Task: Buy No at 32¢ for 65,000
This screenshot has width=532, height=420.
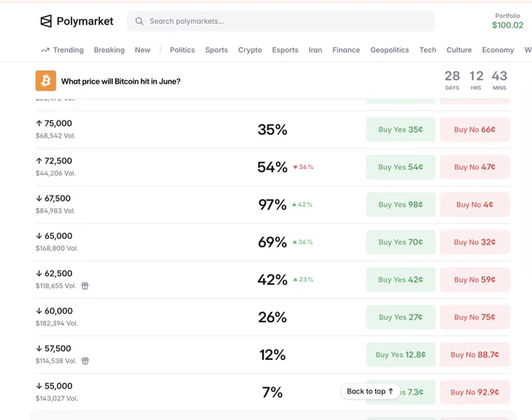Action: point(475,242)
